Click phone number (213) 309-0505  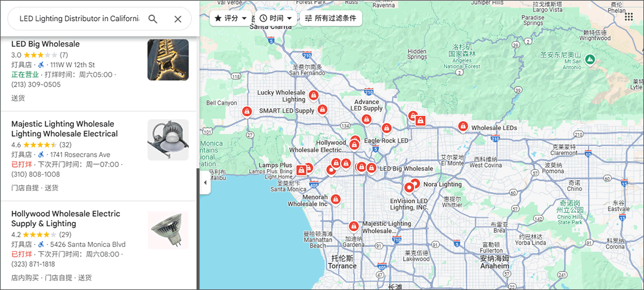[x=36, y=85]
